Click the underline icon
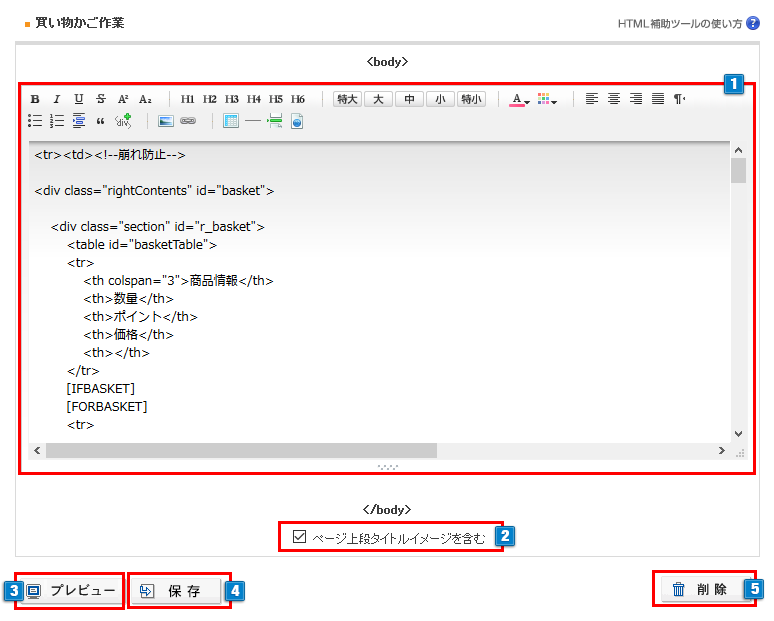This screenshot has height=621, width=774. click(x=78, y=99)
